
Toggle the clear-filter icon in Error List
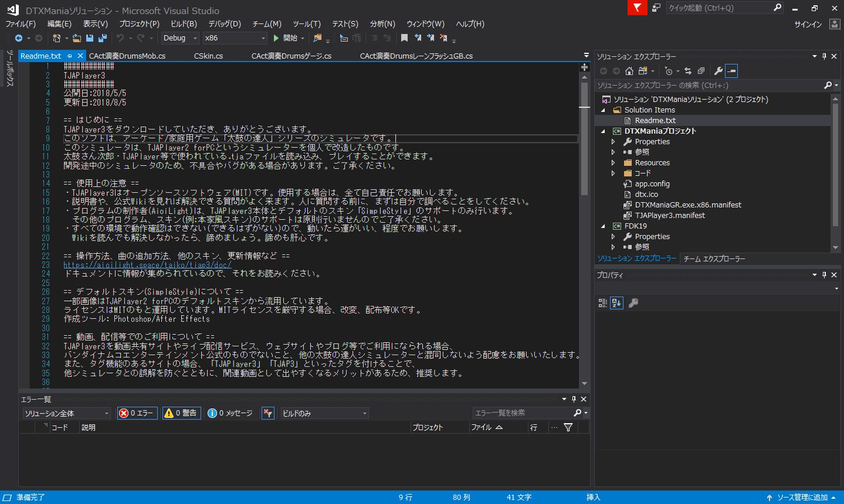(268, 413)
